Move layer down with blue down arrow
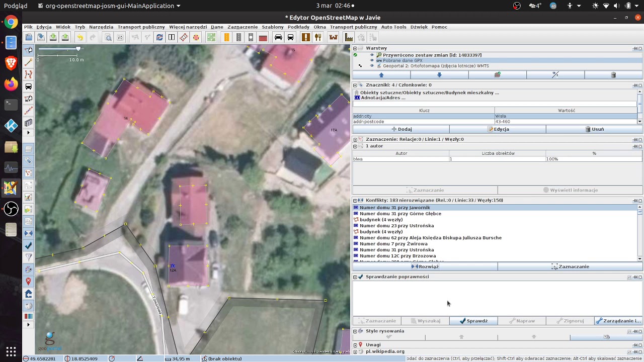The height and width of the screenshot is (362, 644). pyautogui.click(x=439, y=75)
